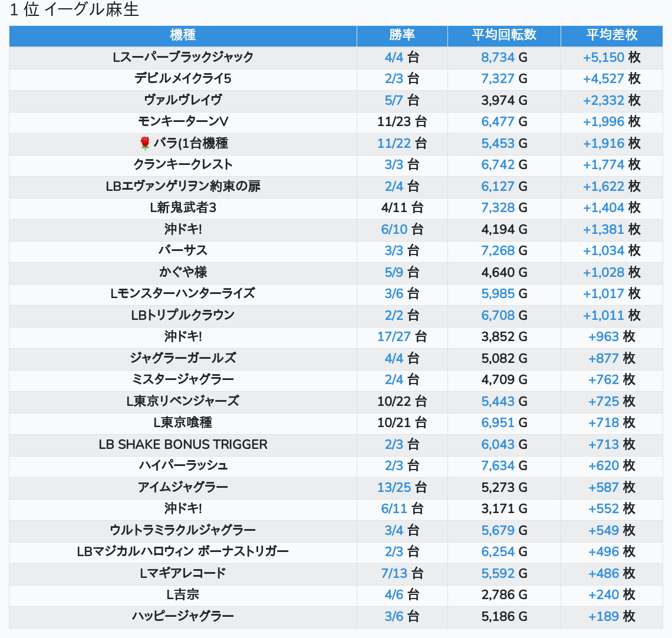Open the 8,734 G average rotation link
Screen dimensions: 672x638
click(498, 57)
